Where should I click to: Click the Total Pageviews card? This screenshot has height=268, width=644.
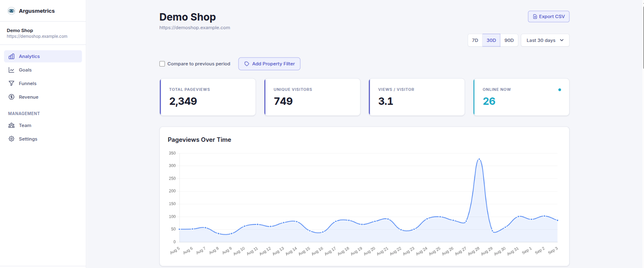pyautogui.click(x=207, y=97)
